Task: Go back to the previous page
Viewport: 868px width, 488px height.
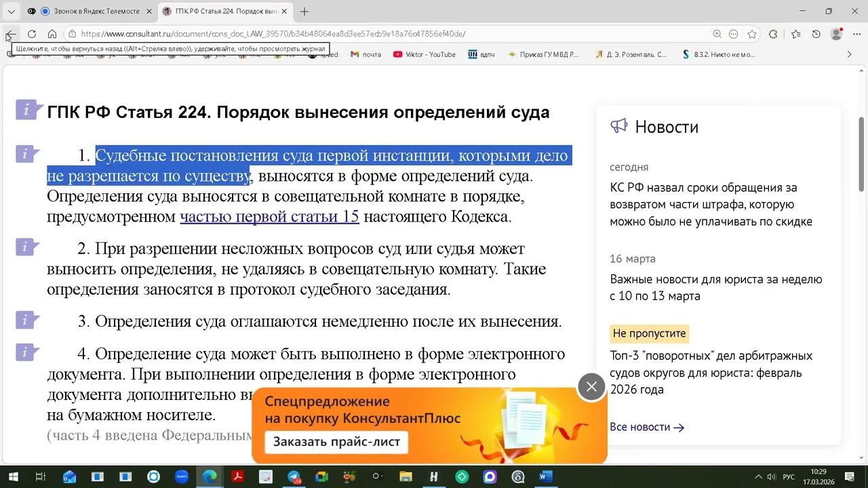Action: [x=11, y=34]
